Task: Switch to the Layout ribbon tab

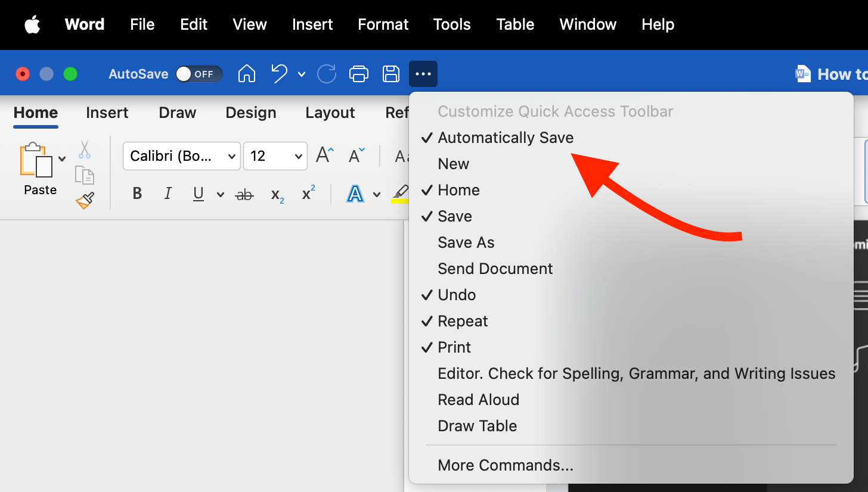Action: (330, 113)
